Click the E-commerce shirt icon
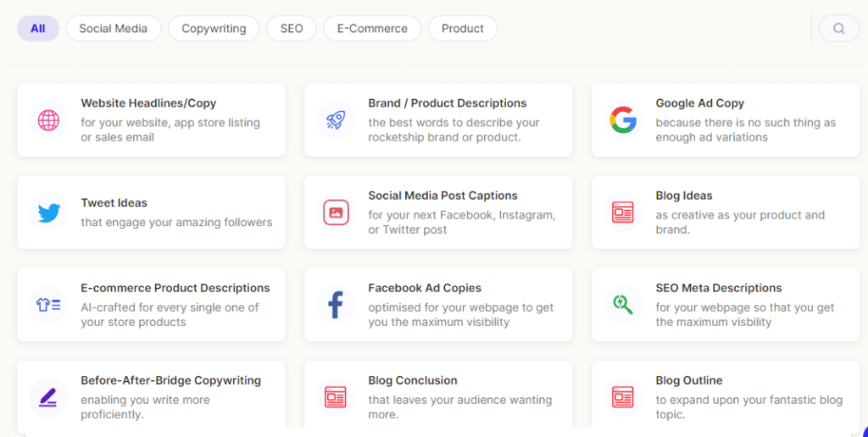The height and width of the screenshot is (437, 868). 48,304
